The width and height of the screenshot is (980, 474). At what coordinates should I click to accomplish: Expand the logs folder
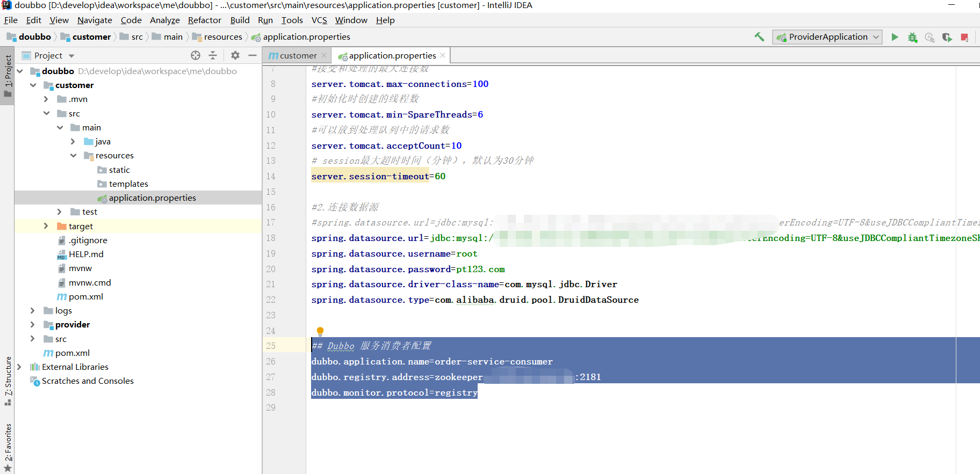click(33, 310)
